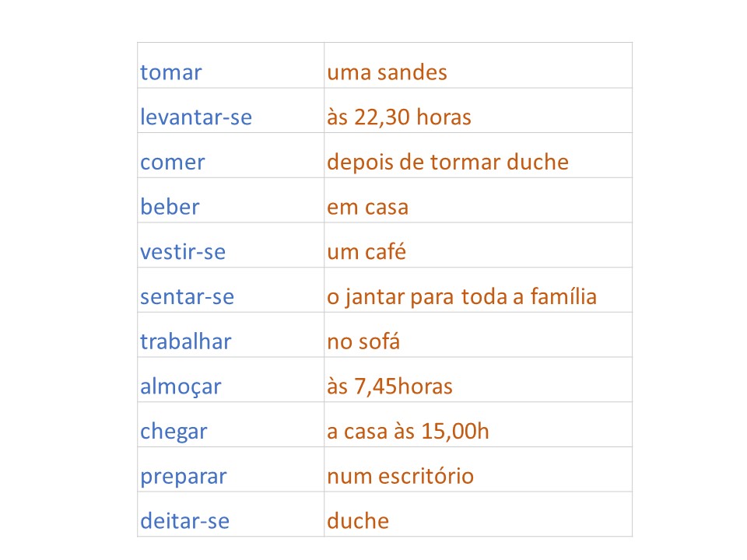Image resolution: width=747 pixels, height=560 pixels.
Task: Select 'depois de tormar duche' text
Action: pos(447,163)
